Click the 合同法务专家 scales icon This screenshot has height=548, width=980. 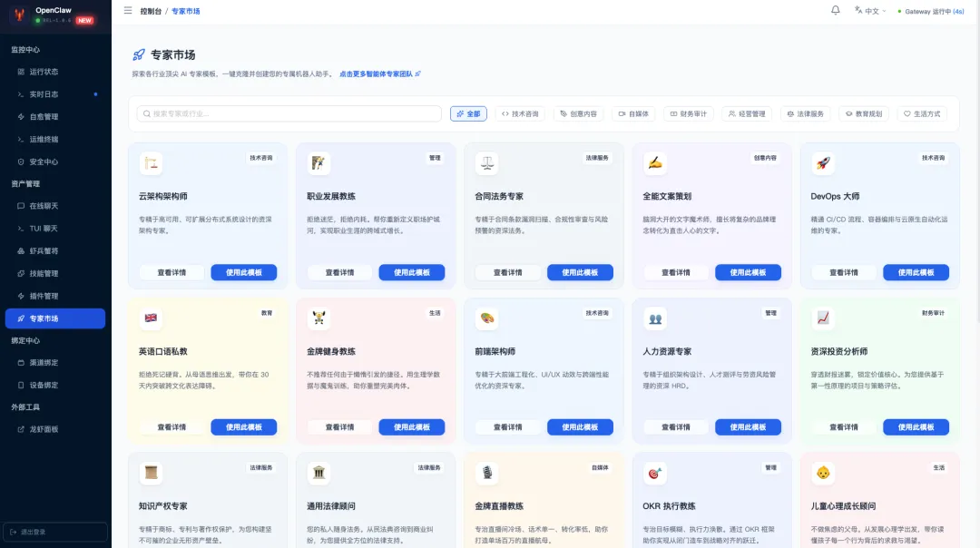(487, 163)
